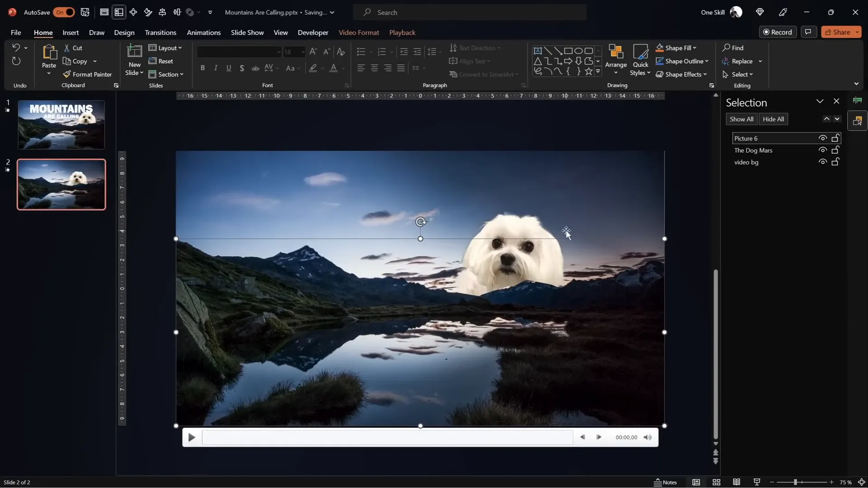Hide The Dog Mars layer eye icon

click(823, 150)
